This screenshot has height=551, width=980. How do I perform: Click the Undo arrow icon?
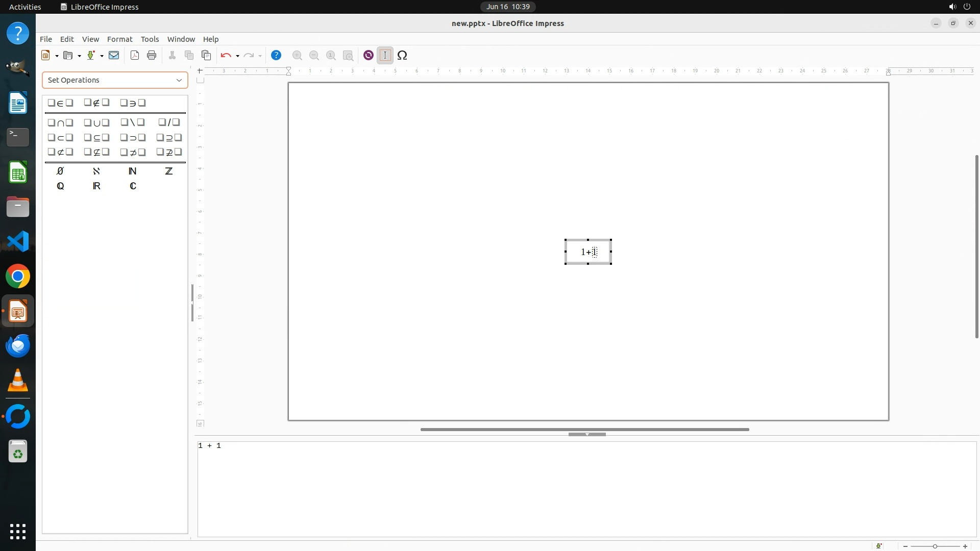pyautogui.click(x=226, y=55)
